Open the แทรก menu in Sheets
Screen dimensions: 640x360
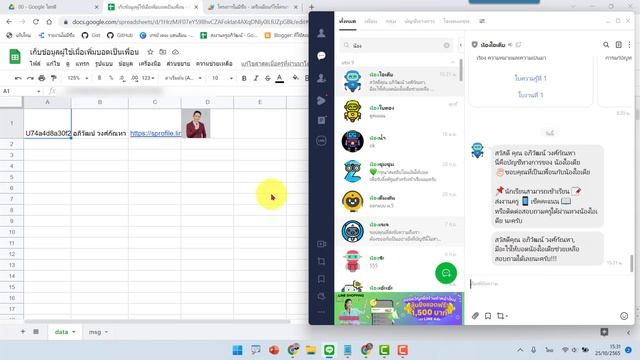click(x=82, y=64)
